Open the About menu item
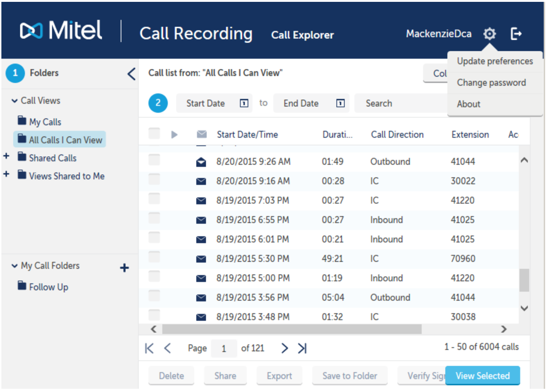Viewport: 547px width, 392px height. pyautogui.click(x=495, y=104)
